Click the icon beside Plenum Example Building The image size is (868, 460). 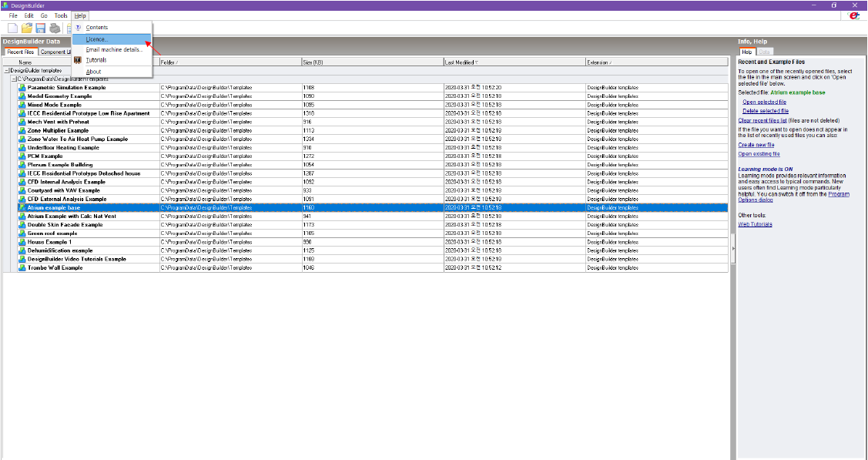pyautogui.click(x=22, y=165)
